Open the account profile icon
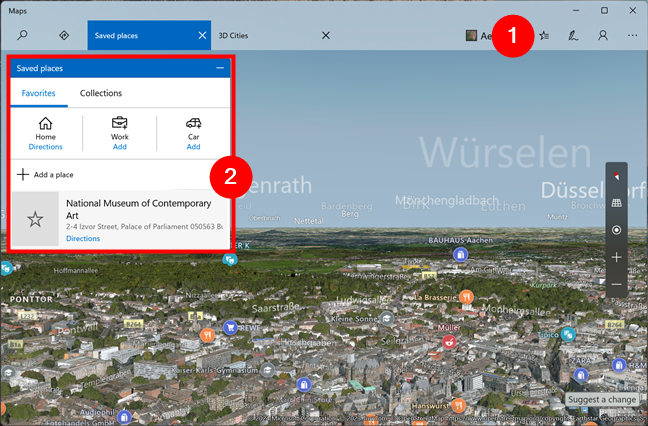This screenshot has height=426, width=648. 603,36
